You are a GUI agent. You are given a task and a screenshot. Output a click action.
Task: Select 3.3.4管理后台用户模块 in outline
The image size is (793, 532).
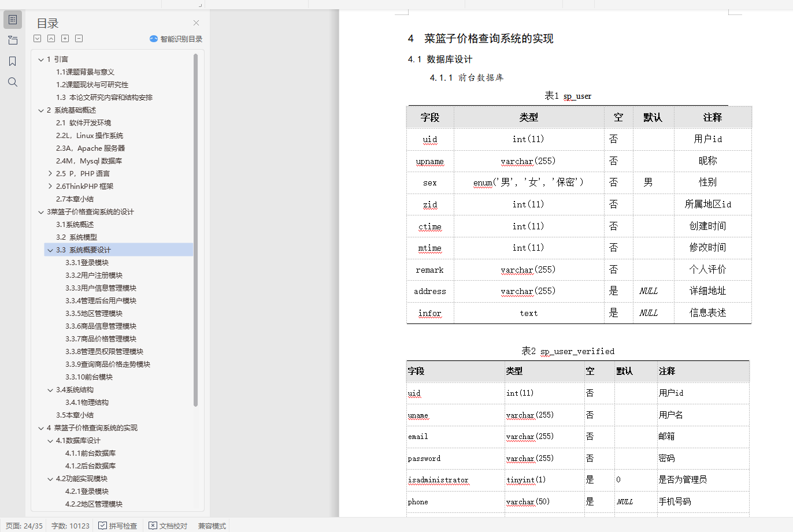tap(101, 301)
